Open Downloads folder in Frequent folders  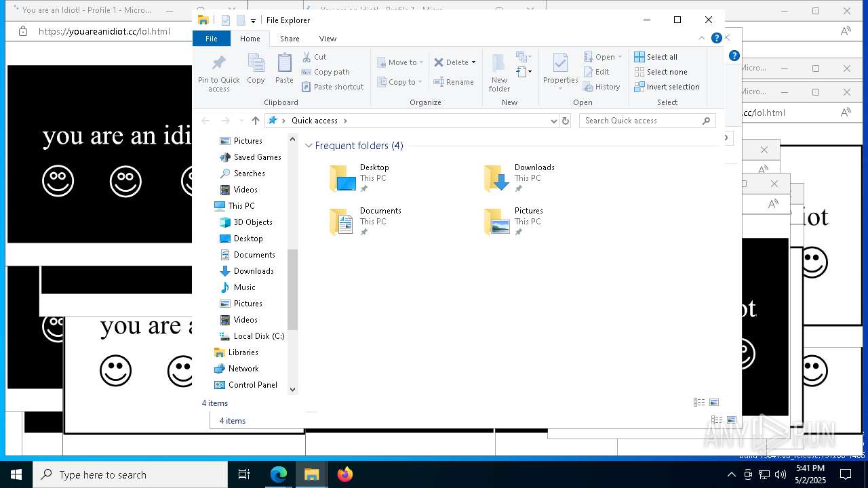(521, 178)
